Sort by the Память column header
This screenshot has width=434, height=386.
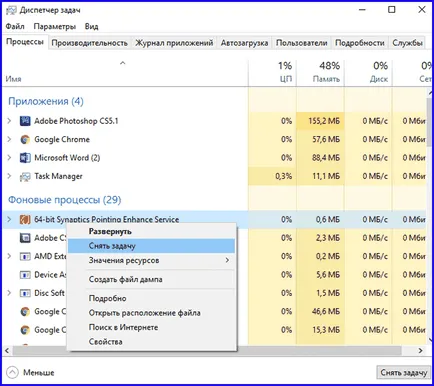(x=320, y=72)
